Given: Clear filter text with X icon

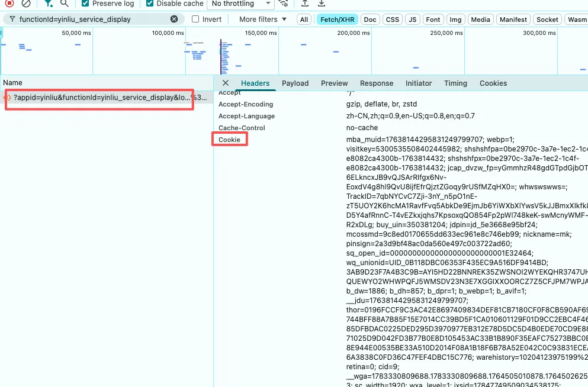Looking at the screenshot, I should (174, 19).
